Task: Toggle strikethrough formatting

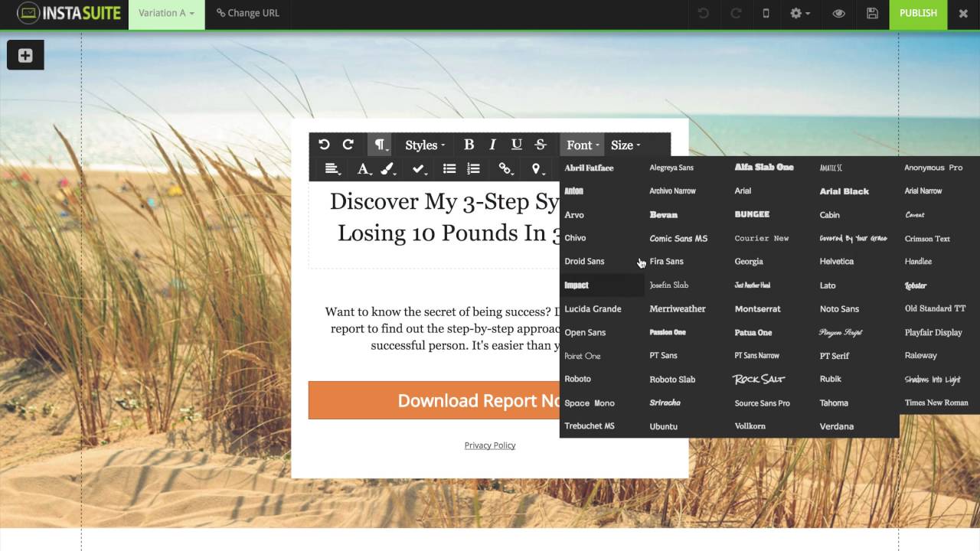Action: coord(540,145)
